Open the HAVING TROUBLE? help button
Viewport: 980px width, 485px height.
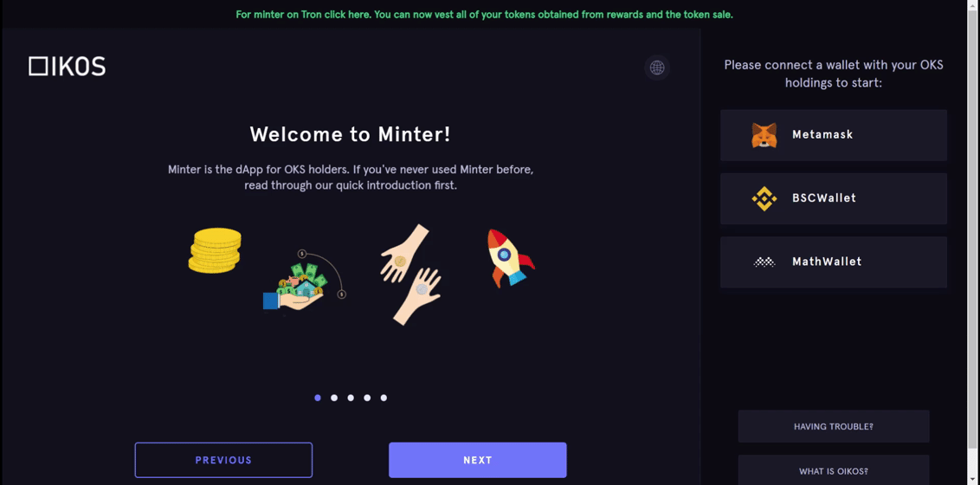pos(833,426)
